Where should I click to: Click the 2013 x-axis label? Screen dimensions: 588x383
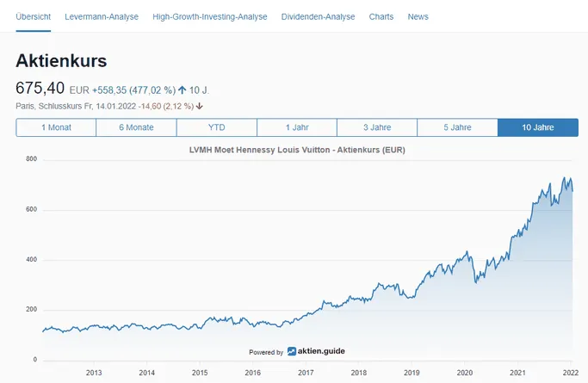(94, 373)
